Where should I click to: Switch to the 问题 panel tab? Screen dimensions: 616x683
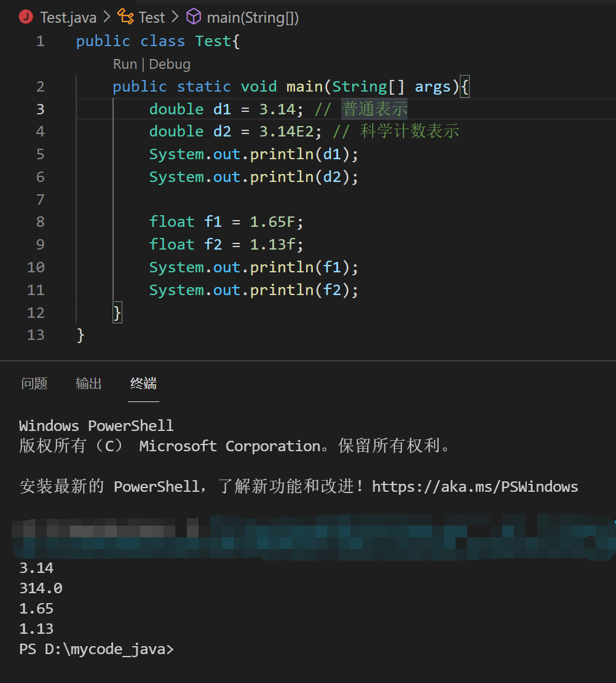point(34,384)
